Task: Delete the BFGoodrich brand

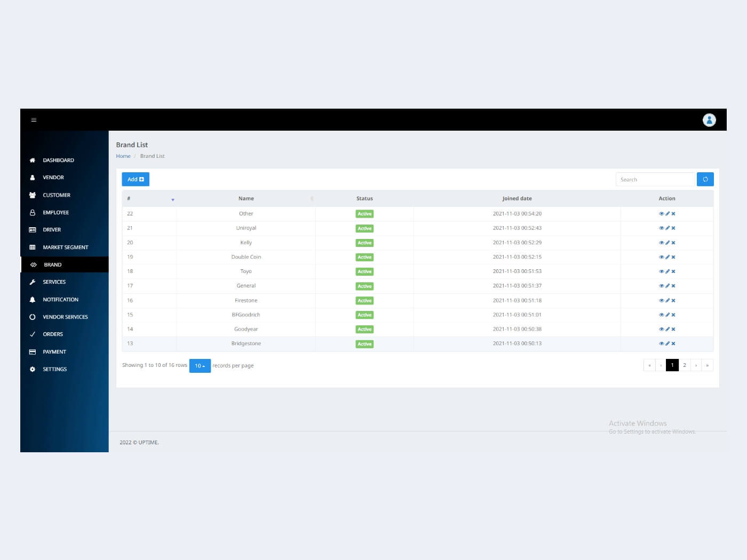Action: pos(673,315)
